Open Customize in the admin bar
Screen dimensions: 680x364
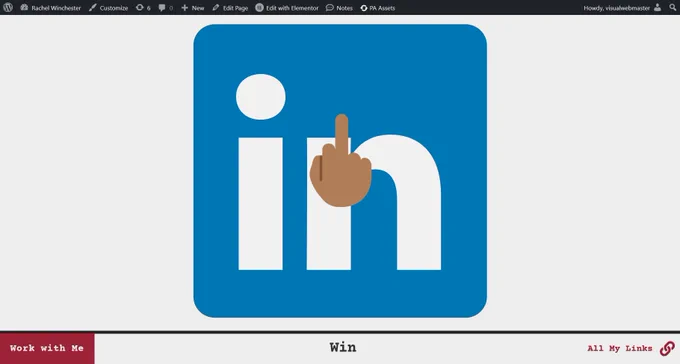click(x=108, y=8)
